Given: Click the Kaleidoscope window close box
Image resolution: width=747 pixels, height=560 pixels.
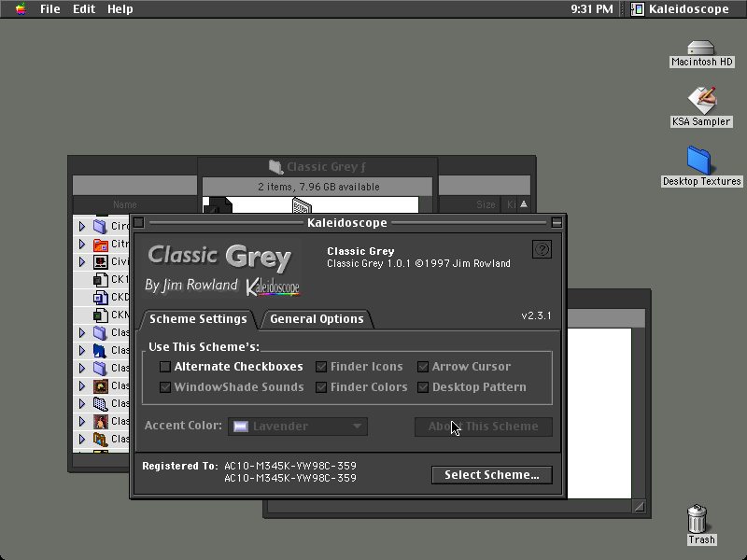Looking at the screenshot, I should (x=138, y=222).
